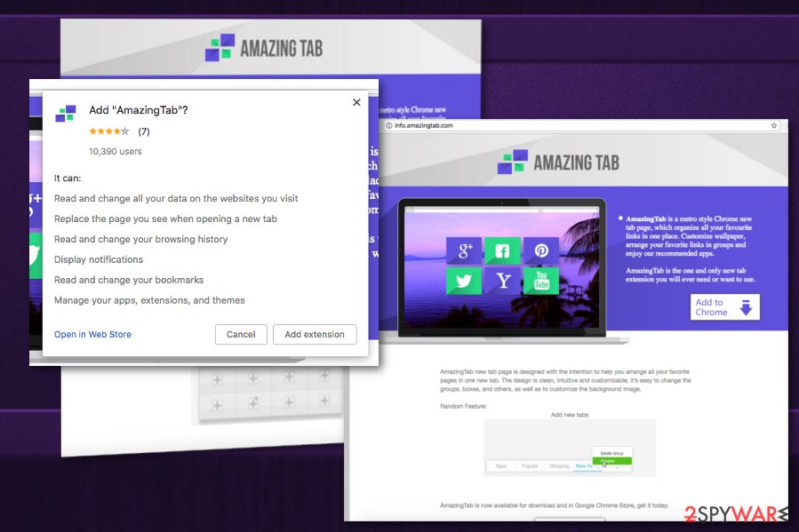
Task: Click the YouTube tile
Action: [541, 281]
